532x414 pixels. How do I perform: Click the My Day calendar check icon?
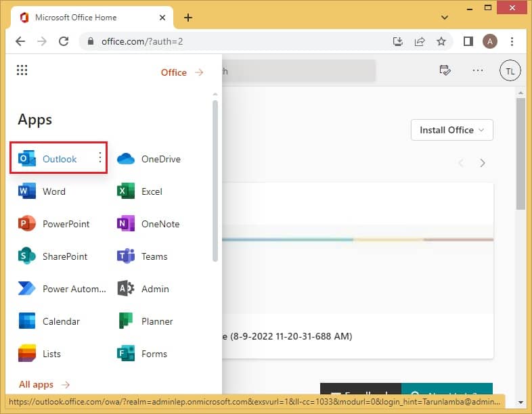445,70
